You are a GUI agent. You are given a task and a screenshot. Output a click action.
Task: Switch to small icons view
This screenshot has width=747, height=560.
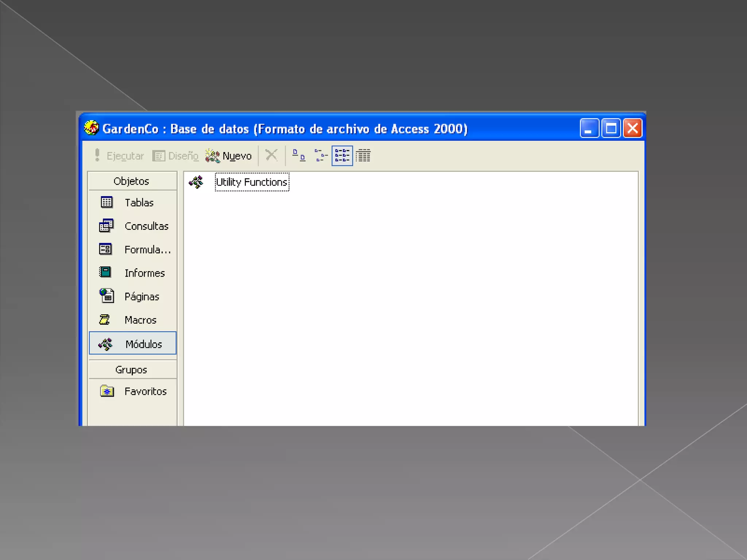point(321,156)
